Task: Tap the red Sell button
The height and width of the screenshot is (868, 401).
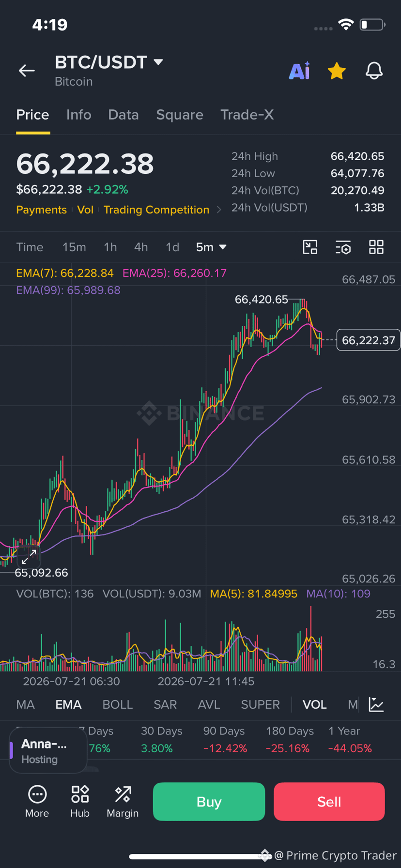Action: pyautogui.click(x=329, y=802)
